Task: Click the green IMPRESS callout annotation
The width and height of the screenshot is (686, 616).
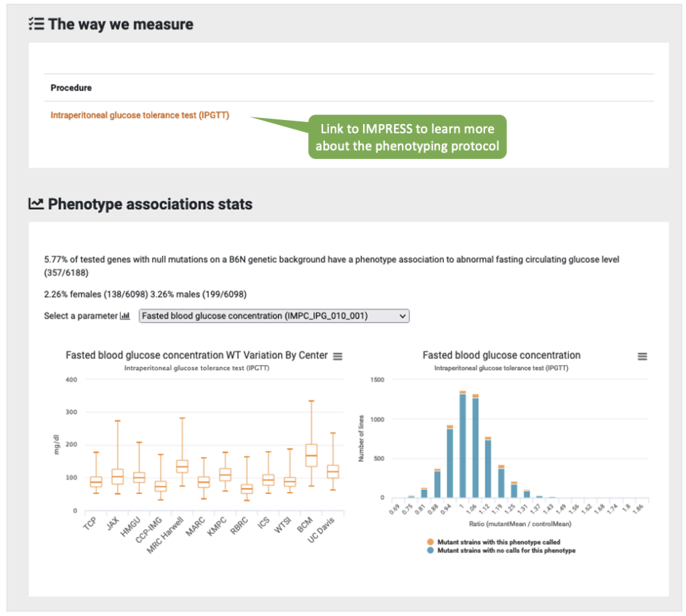Action: tap(407, 137)
